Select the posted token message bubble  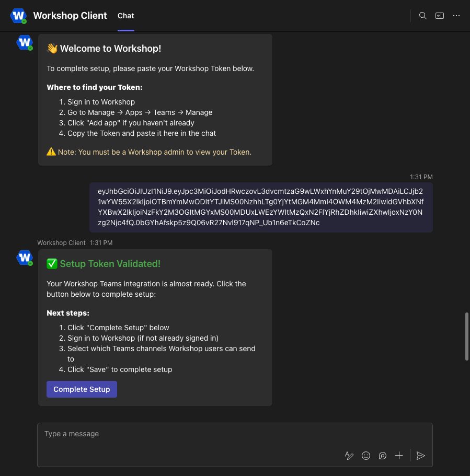pos(261,207)
